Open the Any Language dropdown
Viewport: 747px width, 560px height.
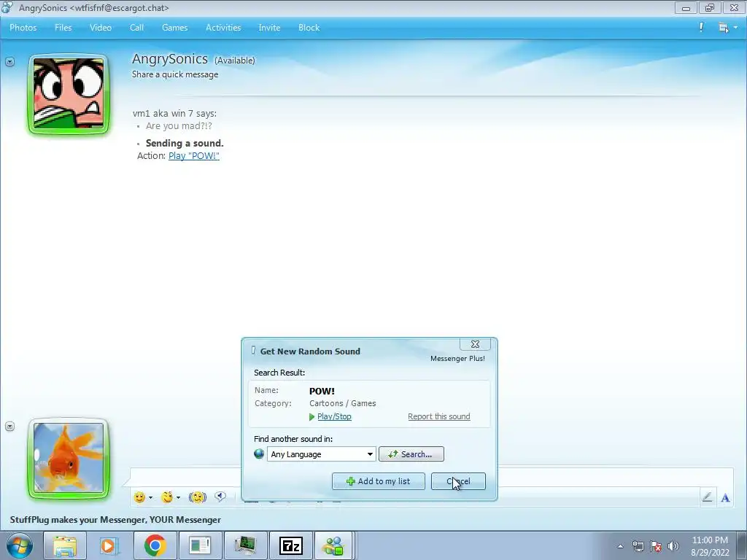coord(322,454)
